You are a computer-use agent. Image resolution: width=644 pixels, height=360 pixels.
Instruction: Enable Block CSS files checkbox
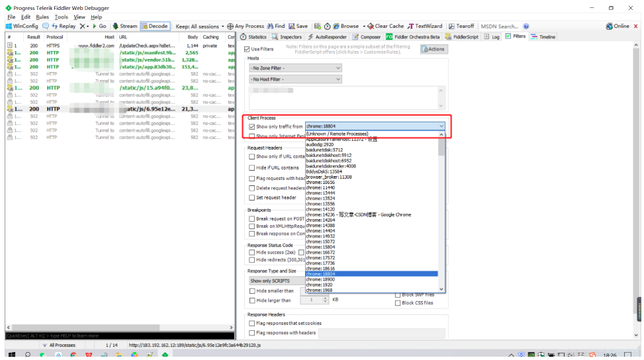pos(398,303)
